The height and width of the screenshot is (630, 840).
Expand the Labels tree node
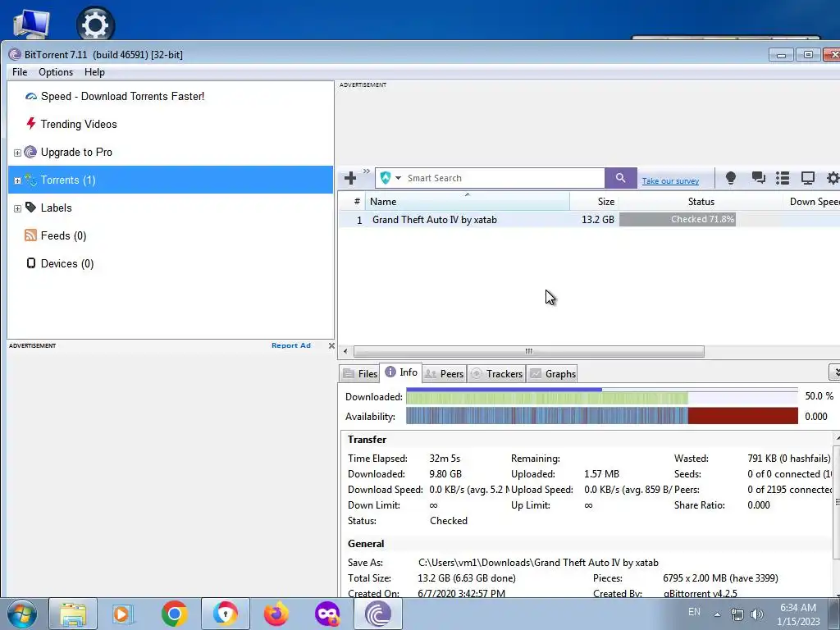pyautogui.click(x=17, y=208)
